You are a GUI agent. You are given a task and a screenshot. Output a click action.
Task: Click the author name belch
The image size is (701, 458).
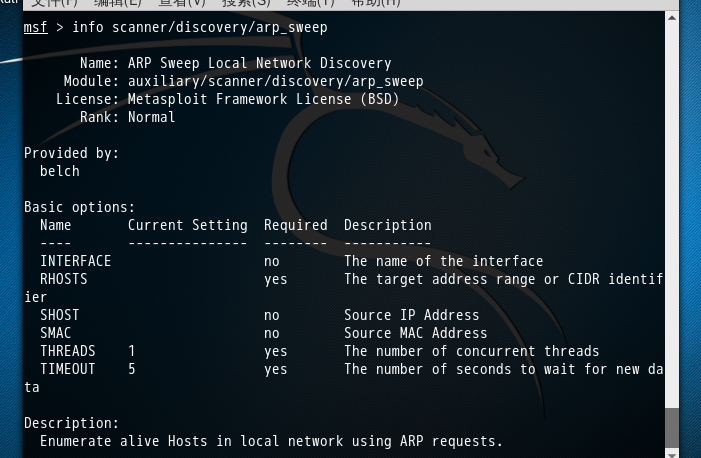pyautogui.click(x=59, y=171)
